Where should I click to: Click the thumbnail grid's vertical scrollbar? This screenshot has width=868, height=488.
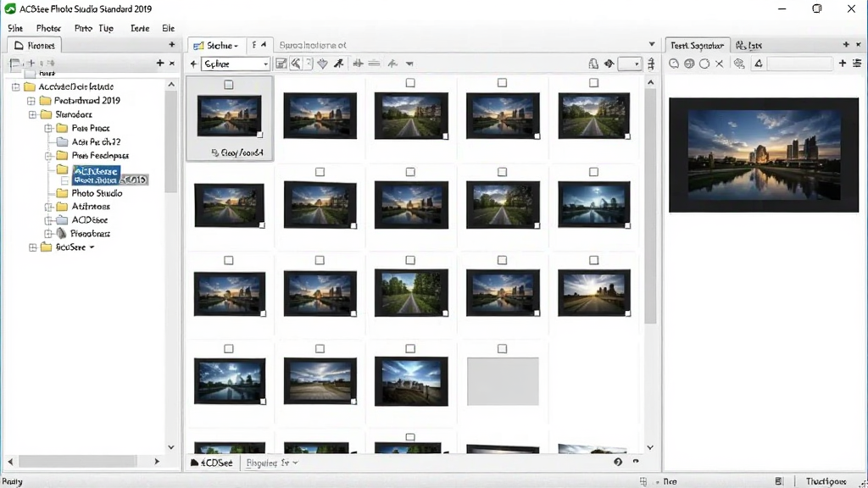[x=650, y=205]
